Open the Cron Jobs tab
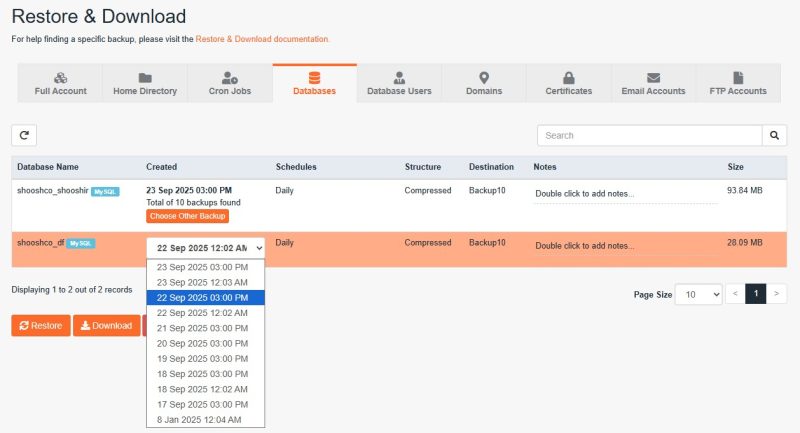 [230, 83]
